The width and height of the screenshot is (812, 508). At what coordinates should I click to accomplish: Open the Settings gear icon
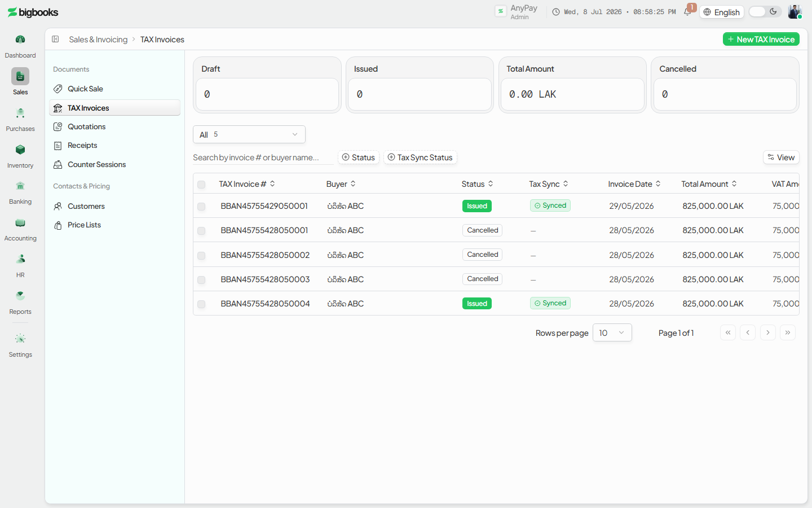tap(20, 339)
